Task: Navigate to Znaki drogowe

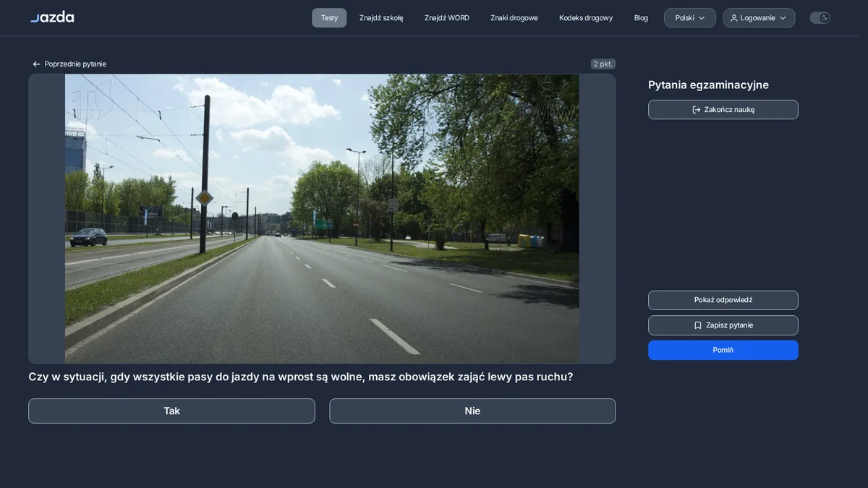Action: tap(514, 18)
